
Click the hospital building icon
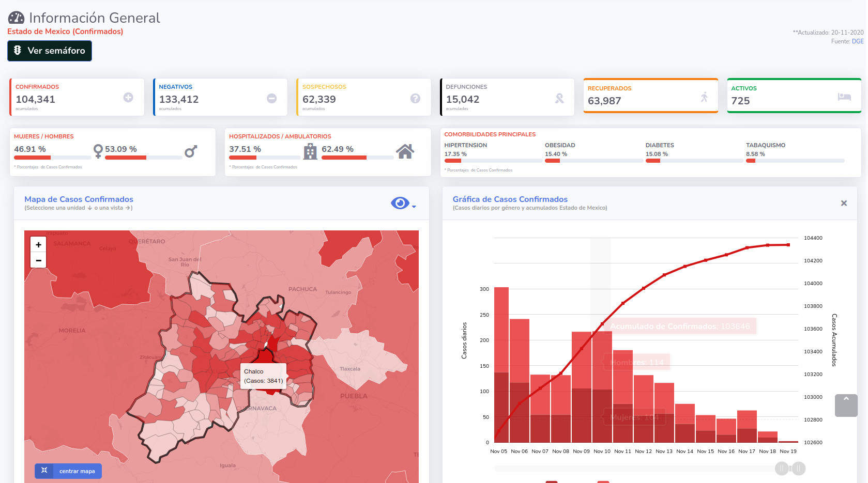310,151
